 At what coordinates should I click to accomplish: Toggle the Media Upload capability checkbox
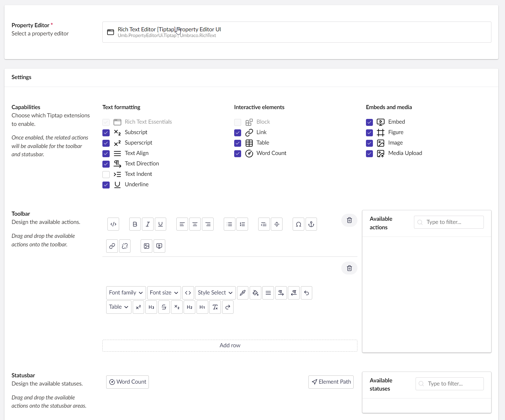coord(369,153)
